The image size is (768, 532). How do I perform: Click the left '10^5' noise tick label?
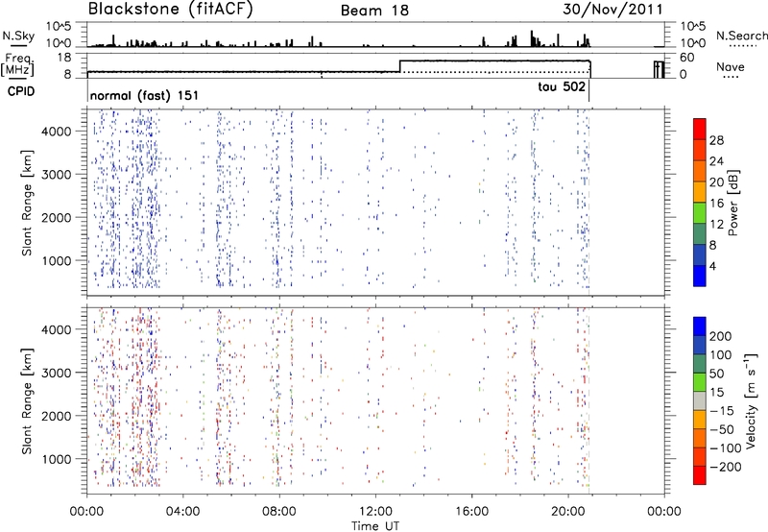(59, 26)
